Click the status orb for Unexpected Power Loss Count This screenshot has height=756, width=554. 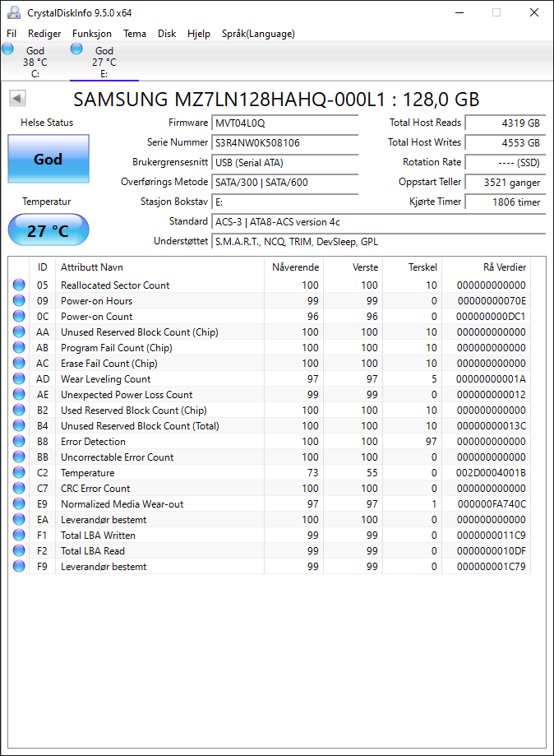19,394
